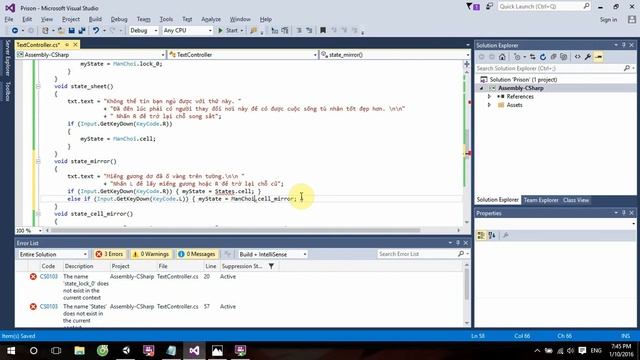Image resolution: width=640 pixels, height=360 pixels.
Task: Click the Open File folder icon
Action: coord(61,31)
